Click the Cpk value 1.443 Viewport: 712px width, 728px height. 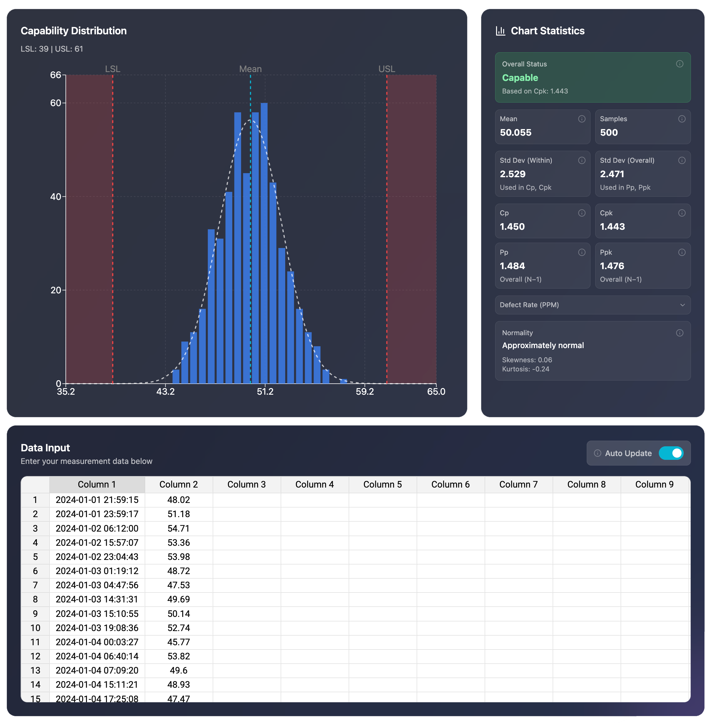point(612,227)
